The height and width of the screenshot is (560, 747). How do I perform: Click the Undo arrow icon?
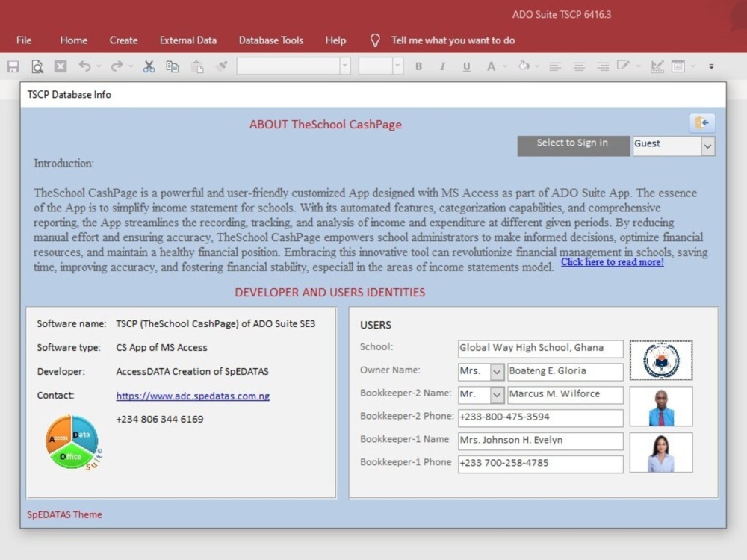tap(85, 66)
